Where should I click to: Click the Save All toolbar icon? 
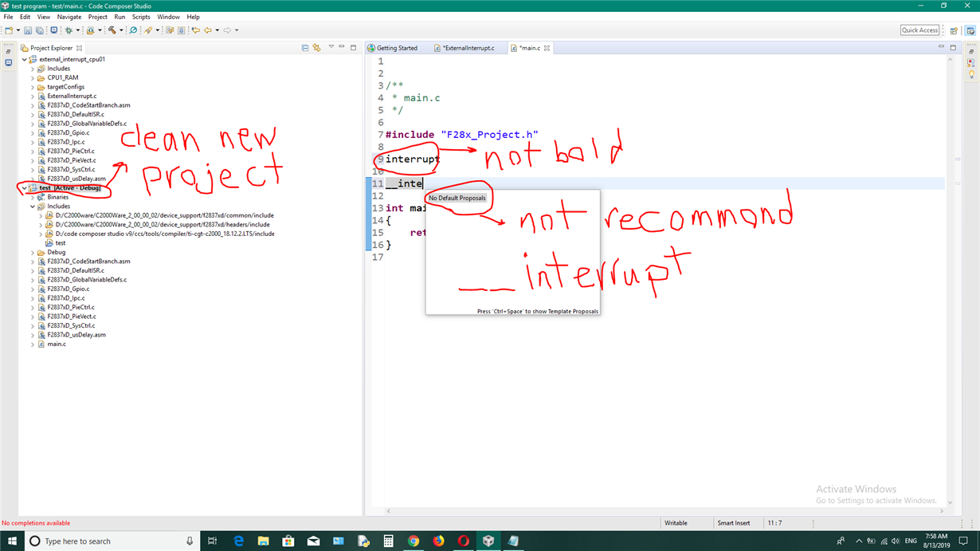40,30
